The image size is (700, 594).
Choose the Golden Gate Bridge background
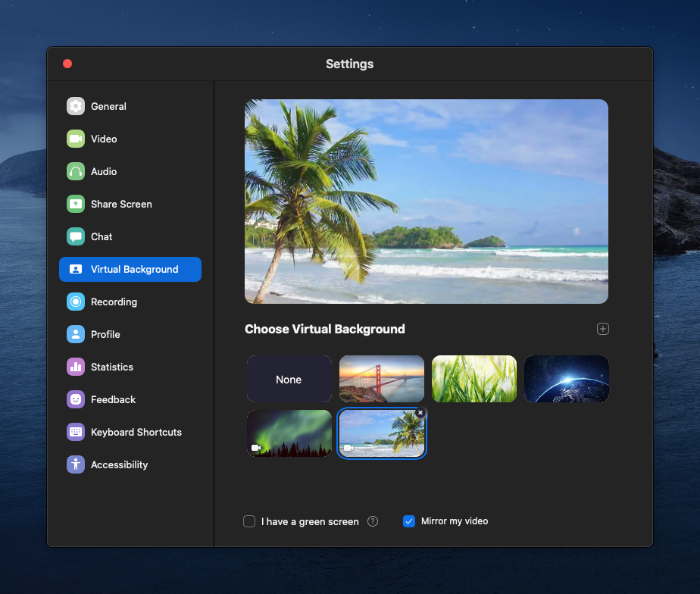tap(382, 379)
